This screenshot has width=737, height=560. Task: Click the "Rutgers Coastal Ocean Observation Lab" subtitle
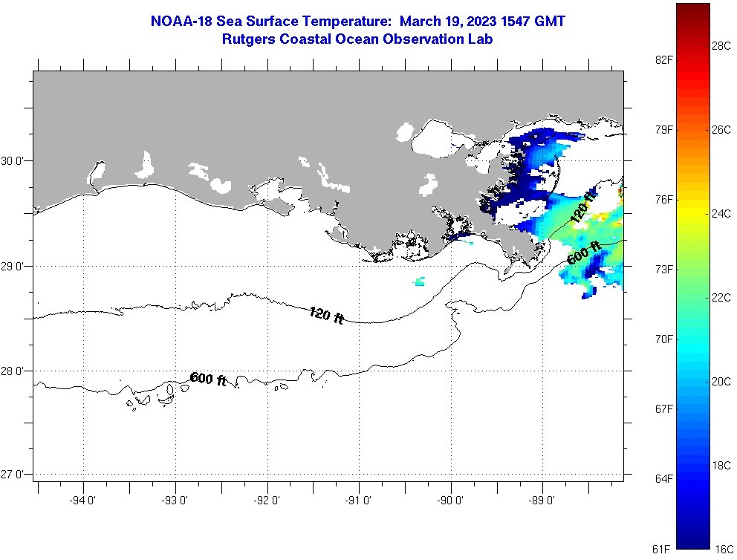click(357, 39)
